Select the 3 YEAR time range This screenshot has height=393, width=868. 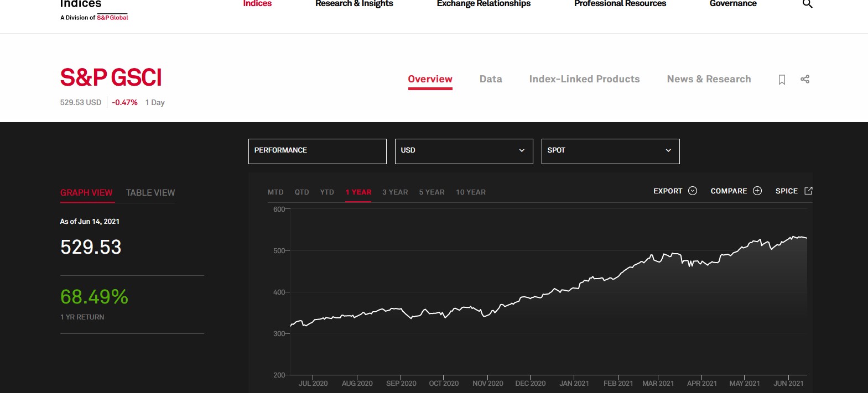[x=395, y=192]
